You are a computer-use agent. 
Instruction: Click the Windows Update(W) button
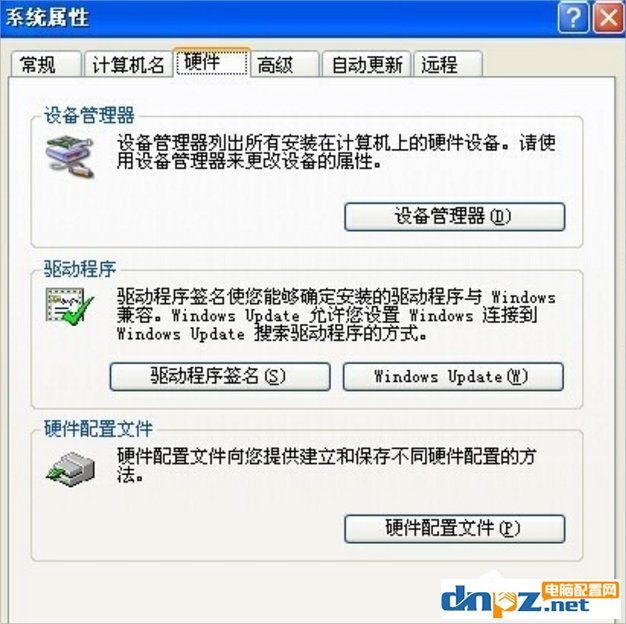453,376
